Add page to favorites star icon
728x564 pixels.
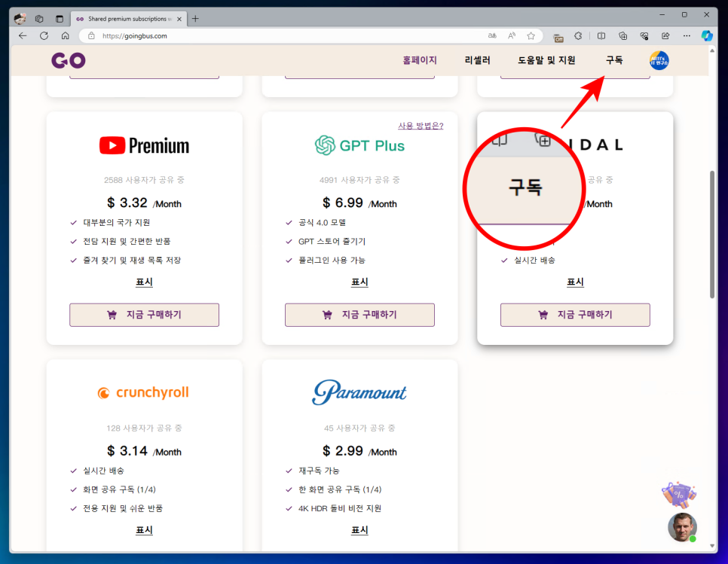(x=531, y=35)
